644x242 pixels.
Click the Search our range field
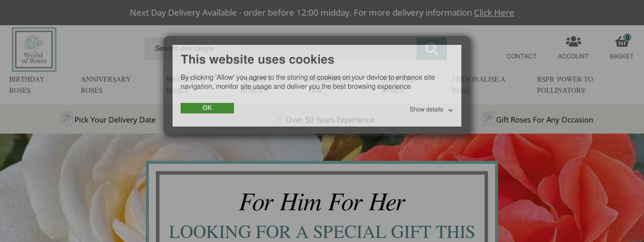[x=281, y=49]
